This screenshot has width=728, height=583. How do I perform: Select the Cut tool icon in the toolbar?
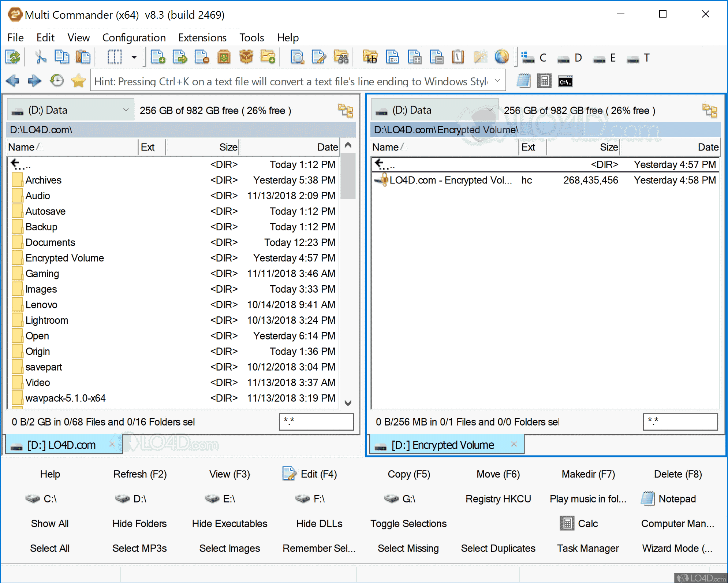[x=40, y=57]
